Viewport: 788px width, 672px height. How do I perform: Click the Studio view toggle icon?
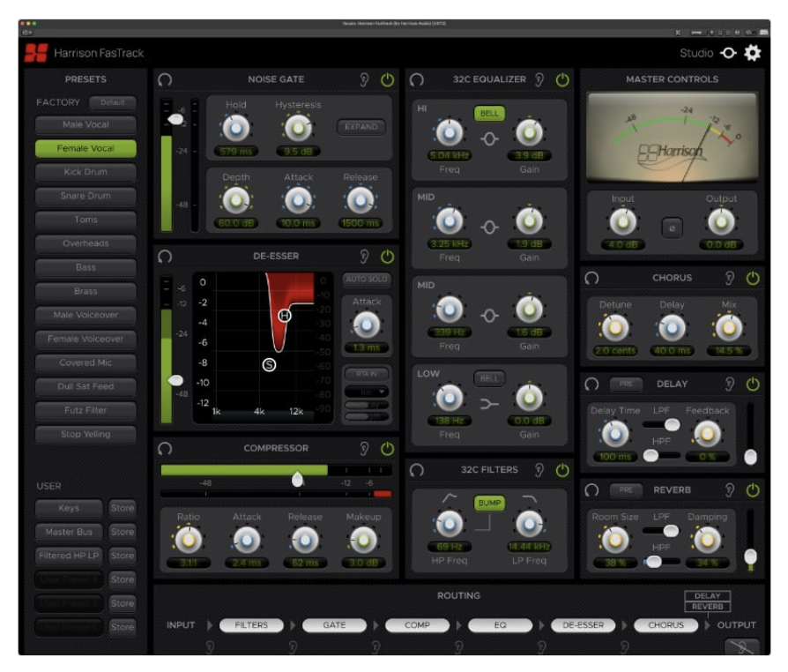pos(728,53)
